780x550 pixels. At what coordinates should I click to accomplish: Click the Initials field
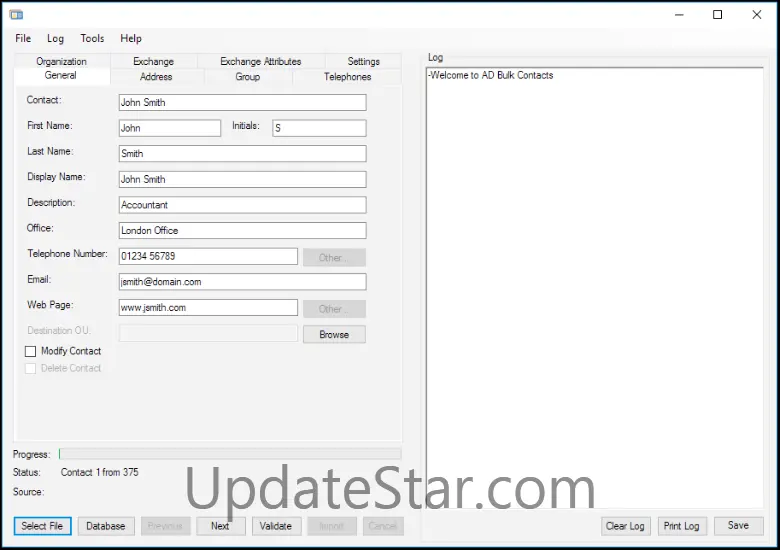click(319, 128)
